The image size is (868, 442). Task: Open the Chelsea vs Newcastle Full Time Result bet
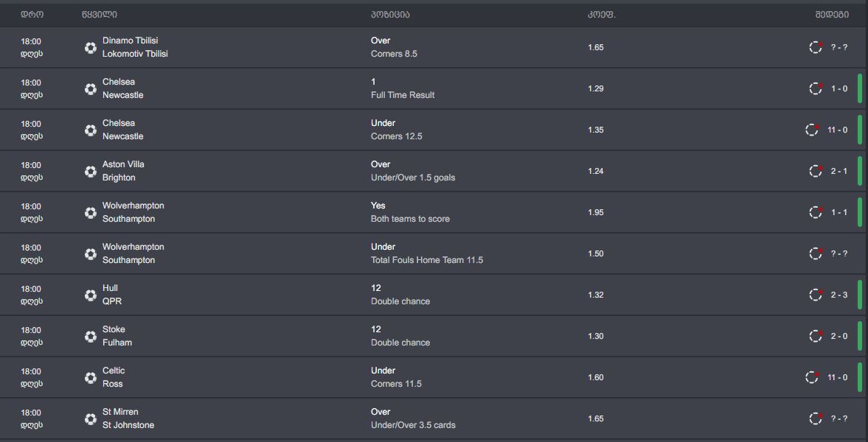coord(402,88)
